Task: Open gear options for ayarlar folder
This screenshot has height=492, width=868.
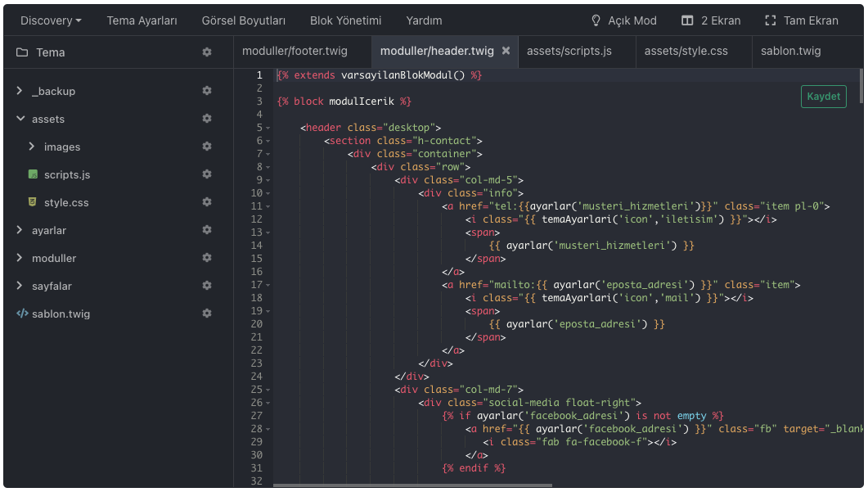Action: (207, 230)
